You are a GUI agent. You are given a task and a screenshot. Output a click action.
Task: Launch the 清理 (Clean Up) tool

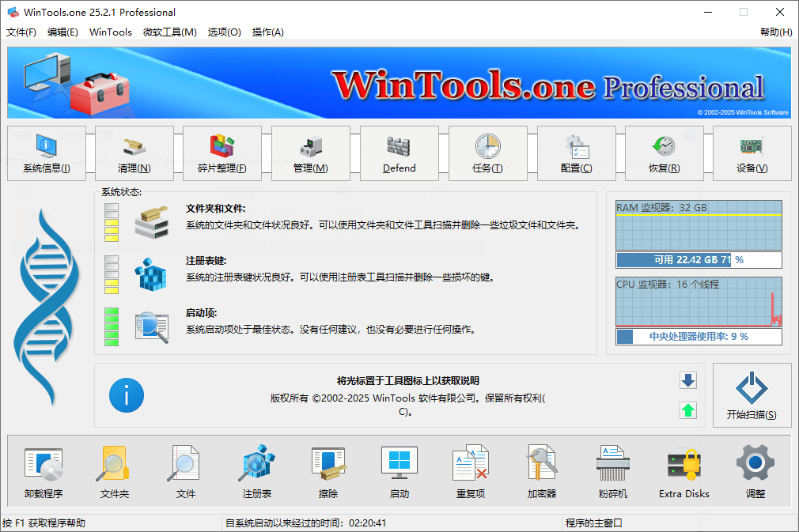point(134,153)
